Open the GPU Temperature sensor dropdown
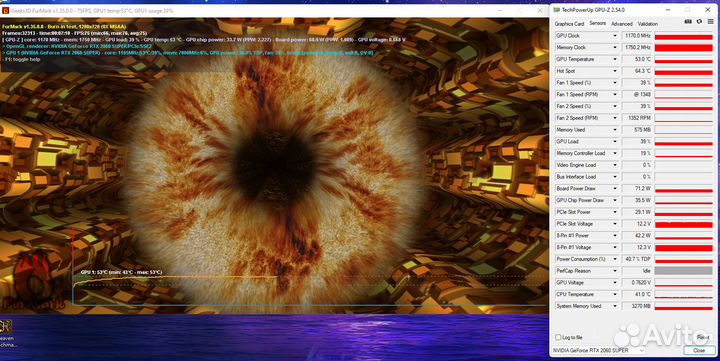The width and height of the screenshot is (720, 361). 615,59
